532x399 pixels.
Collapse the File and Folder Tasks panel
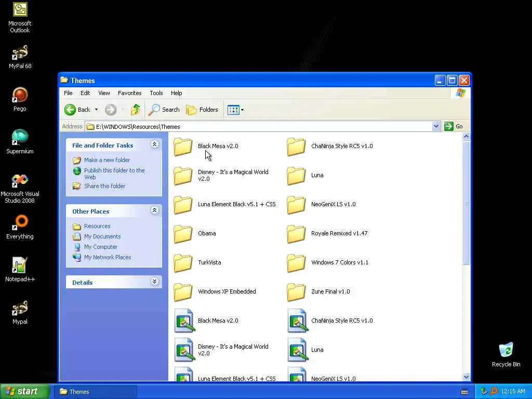coord(154,144)
